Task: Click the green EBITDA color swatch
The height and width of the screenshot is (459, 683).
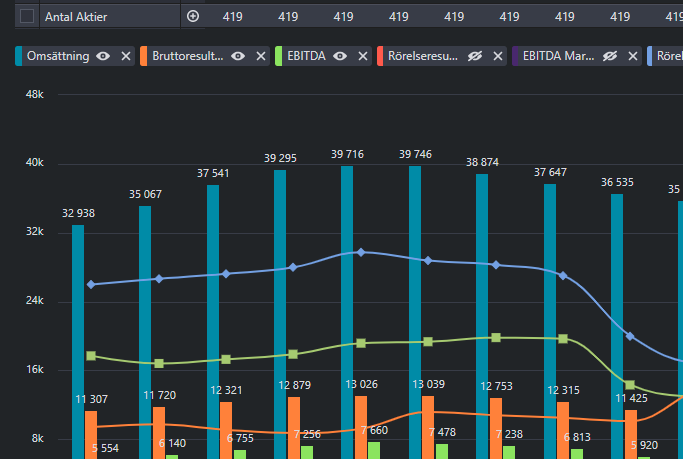Action: point(278,56)
